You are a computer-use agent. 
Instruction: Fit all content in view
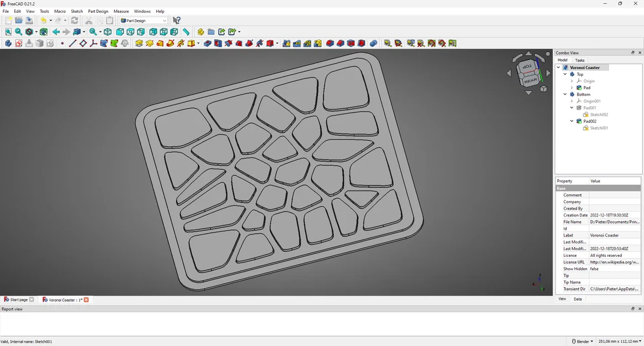click(x=8, y=32)
